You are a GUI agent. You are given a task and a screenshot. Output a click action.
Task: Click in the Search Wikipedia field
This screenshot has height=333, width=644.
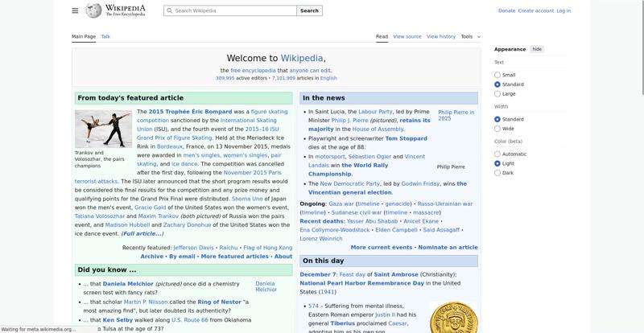click(233, 11)
